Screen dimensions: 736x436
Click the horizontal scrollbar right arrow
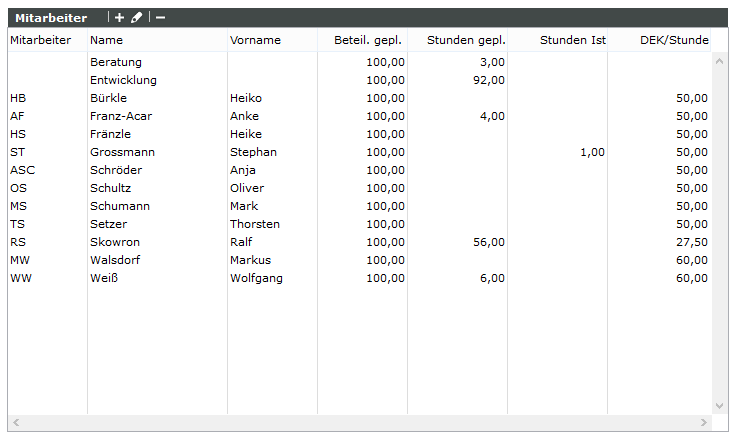click(704, 423)
